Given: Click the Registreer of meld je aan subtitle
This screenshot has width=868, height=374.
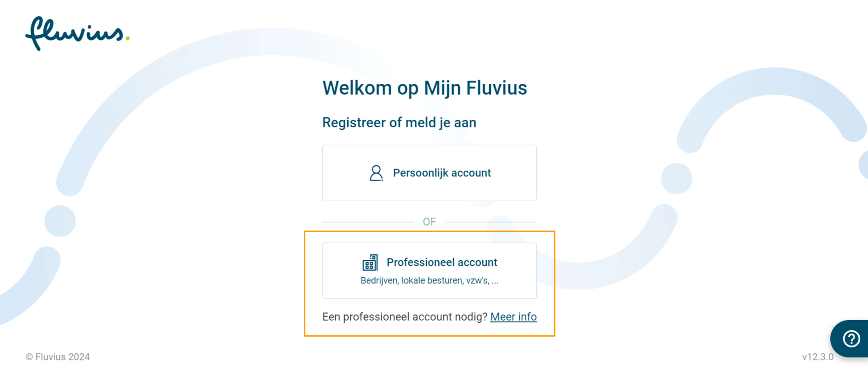Looking at the screenshot, I should [x=399, y=123].
